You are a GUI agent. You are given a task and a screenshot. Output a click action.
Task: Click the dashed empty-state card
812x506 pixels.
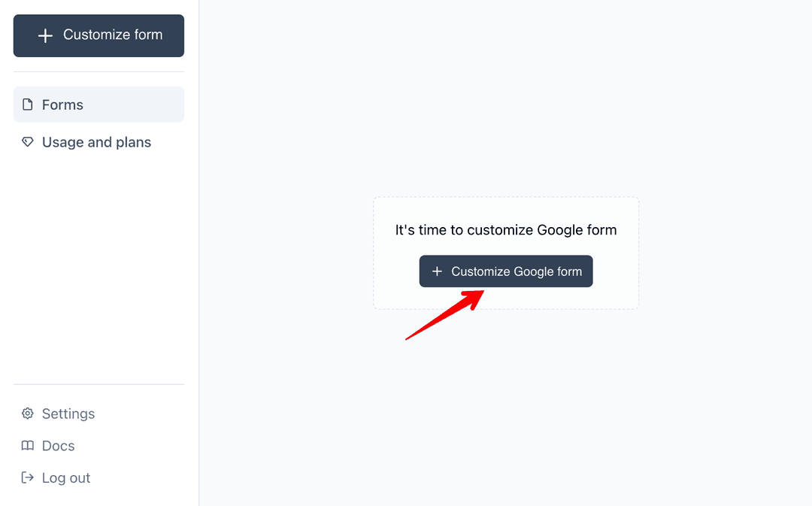coord(506,253)
